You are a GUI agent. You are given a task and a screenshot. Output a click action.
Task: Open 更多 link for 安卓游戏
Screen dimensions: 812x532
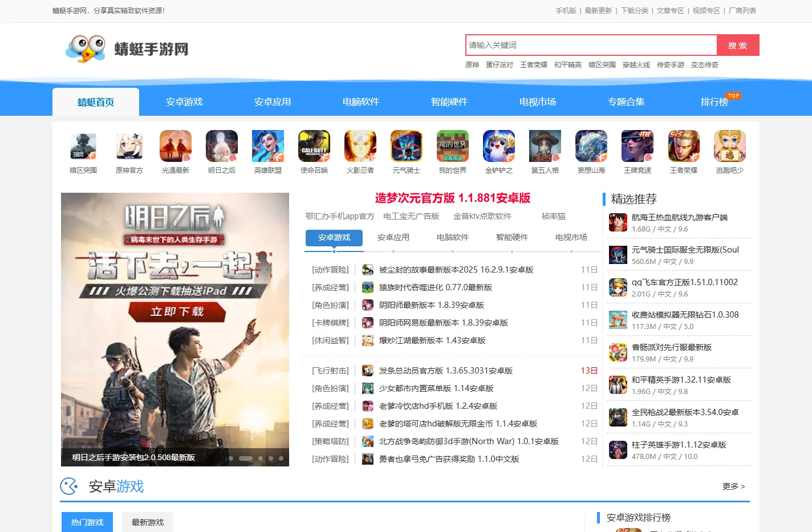[734, 486]
